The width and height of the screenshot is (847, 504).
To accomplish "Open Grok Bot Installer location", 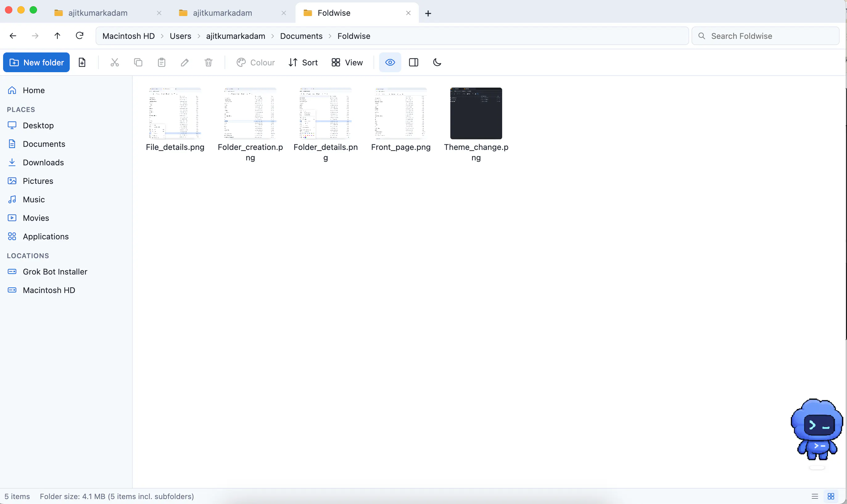I will (x=66, y=272).
